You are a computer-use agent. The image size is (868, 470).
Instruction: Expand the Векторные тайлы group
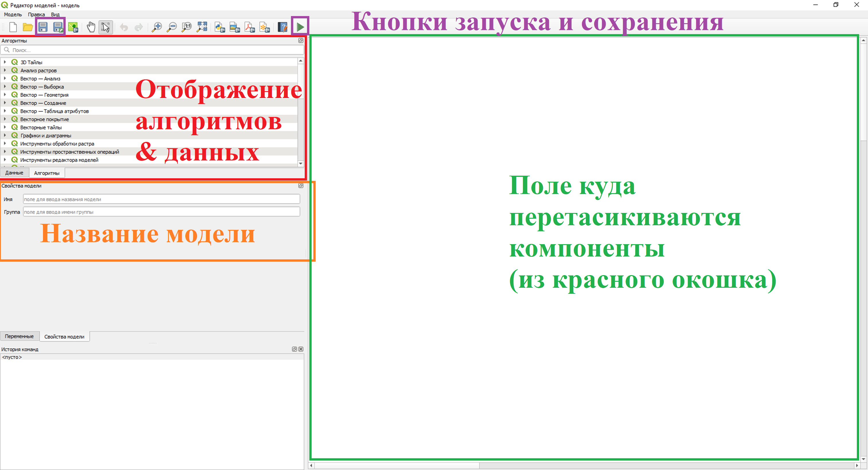coord(5,127)
